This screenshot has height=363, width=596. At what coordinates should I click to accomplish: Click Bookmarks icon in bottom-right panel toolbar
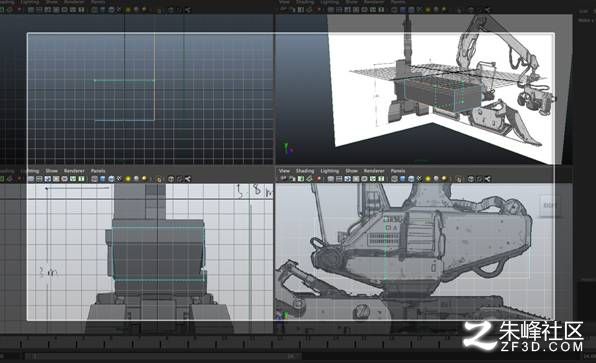click(x=301, y=179)
